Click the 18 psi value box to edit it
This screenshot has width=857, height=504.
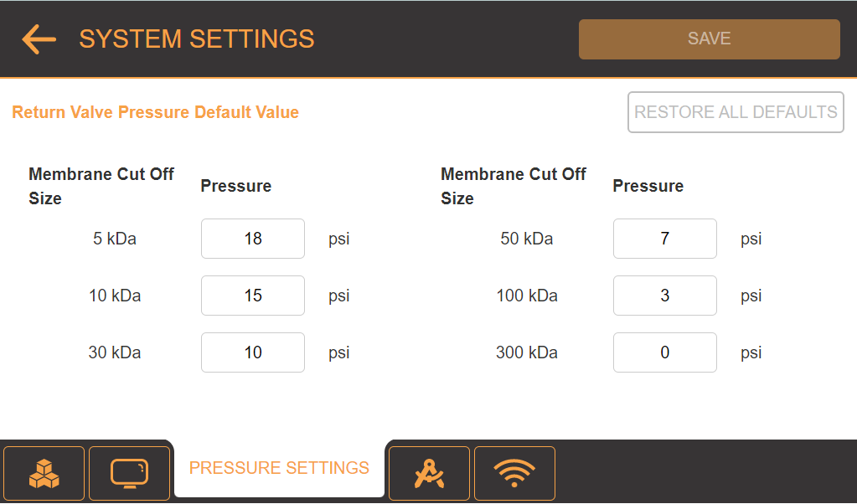click(x=252, y=239)
